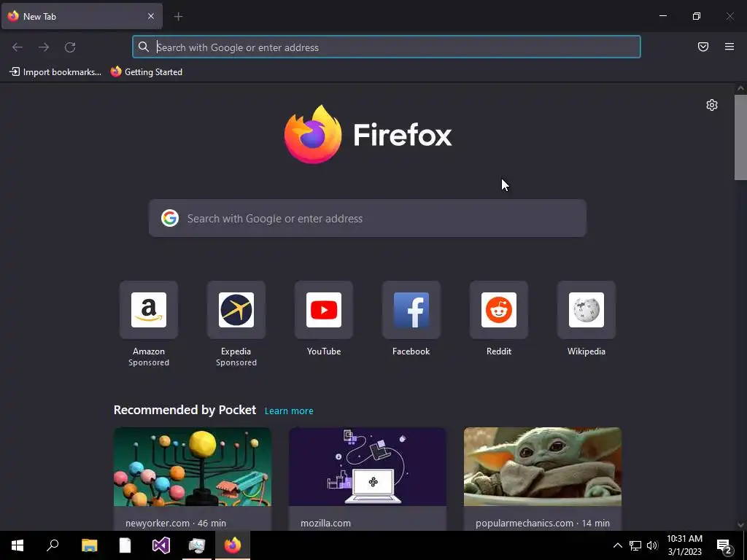Open the newyorker.com recommended story thumbnail

(x=193, y=467)
